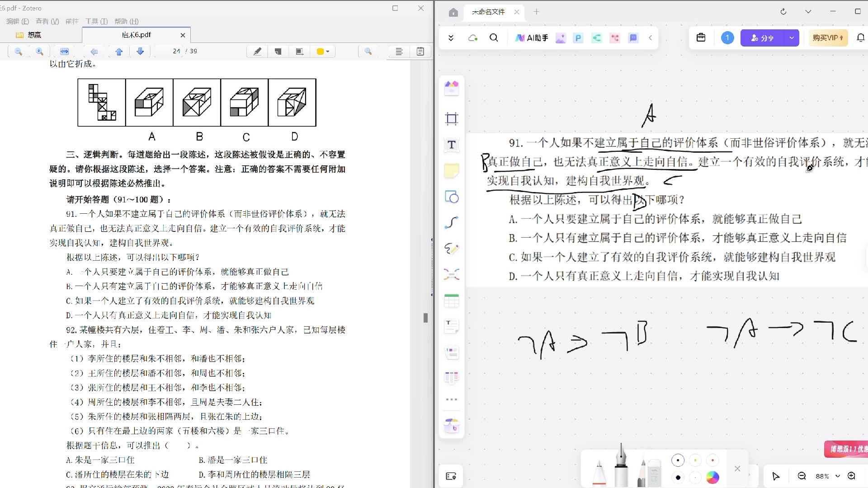
Task: Go to whiteboard home page
Action: point(453,12)
